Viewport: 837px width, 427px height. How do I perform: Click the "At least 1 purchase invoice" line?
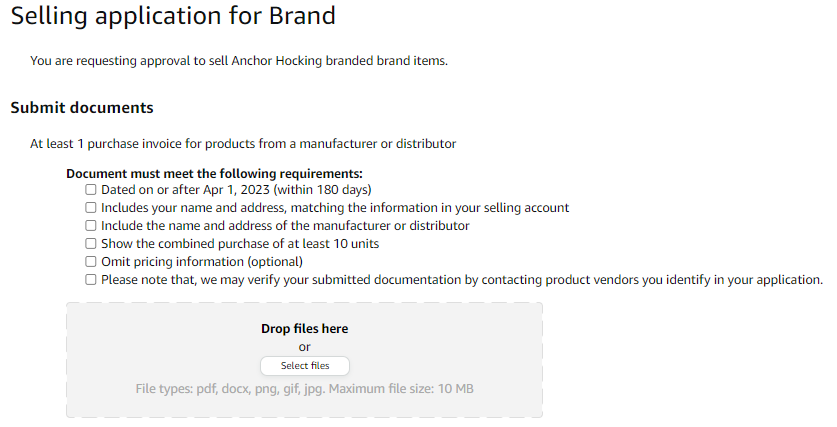[243, 144]
